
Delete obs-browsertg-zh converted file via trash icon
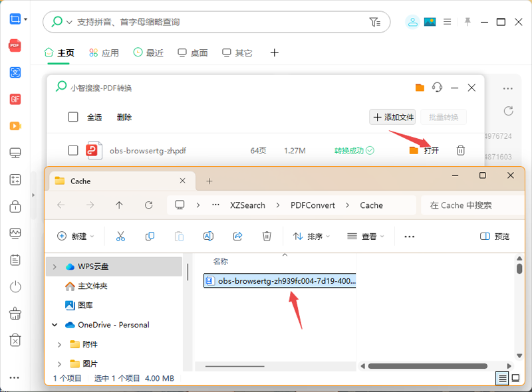(x=460, y=150)
